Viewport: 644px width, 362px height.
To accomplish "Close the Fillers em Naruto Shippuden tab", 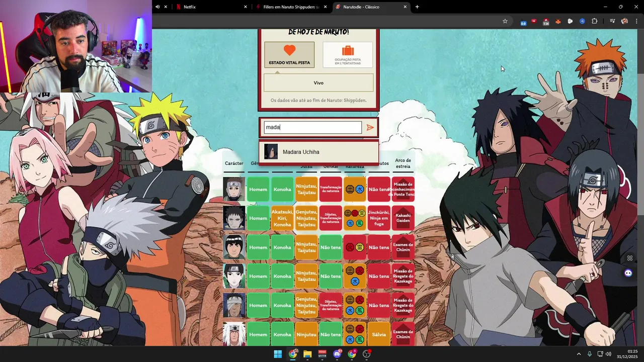I will tap(326, 7).
